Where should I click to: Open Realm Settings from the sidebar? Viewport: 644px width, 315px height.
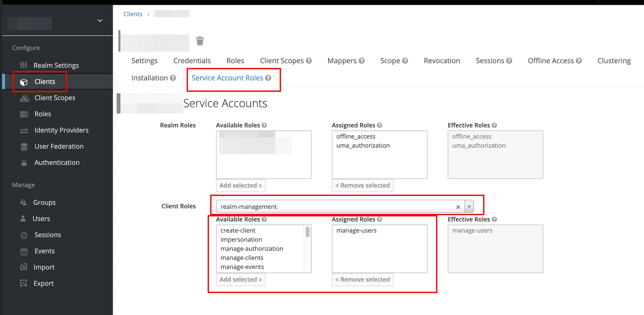click(56, 65)
